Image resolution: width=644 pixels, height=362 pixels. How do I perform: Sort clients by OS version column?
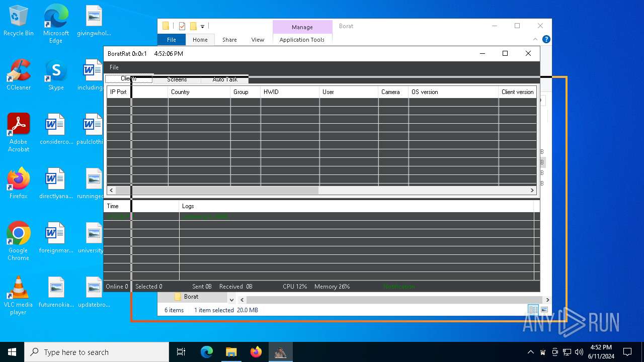(453, 92)
